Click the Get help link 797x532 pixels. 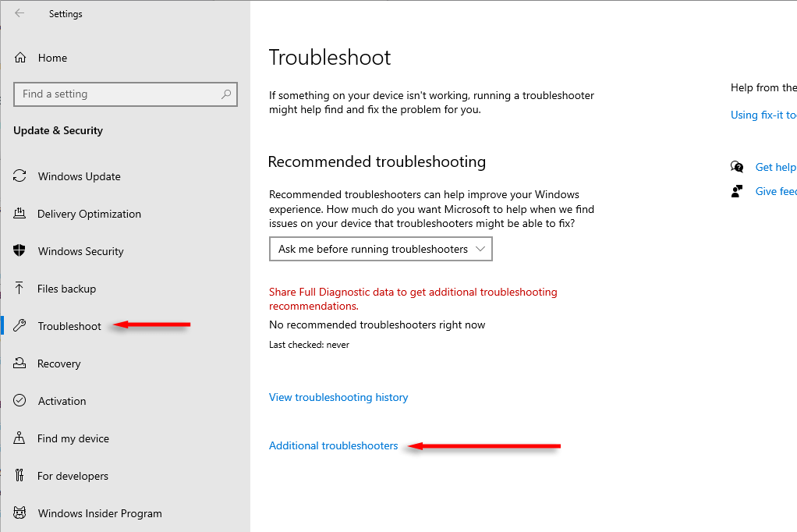pyautogui.click(x=775, y=167)
